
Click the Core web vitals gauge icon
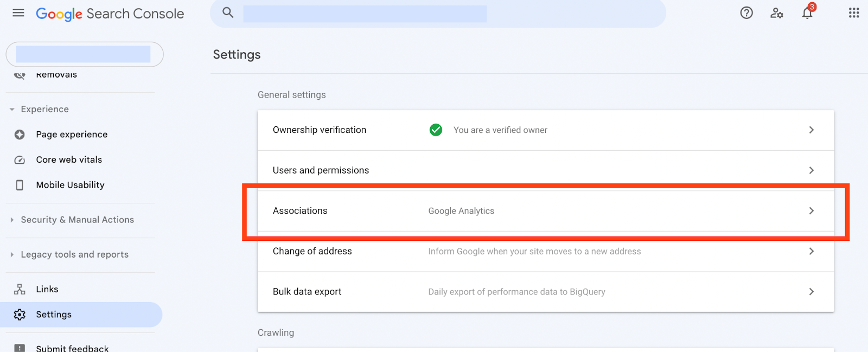coord(20,160)
